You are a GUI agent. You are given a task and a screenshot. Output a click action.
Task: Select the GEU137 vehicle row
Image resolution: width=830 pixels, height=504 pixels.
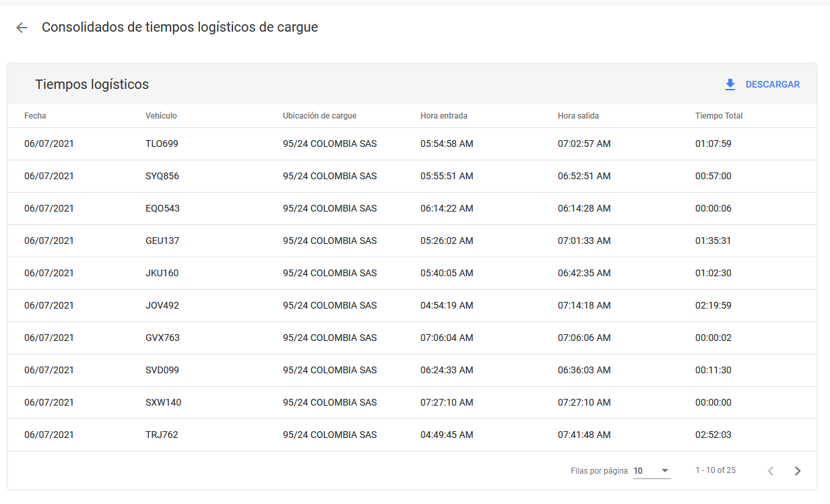162,241
